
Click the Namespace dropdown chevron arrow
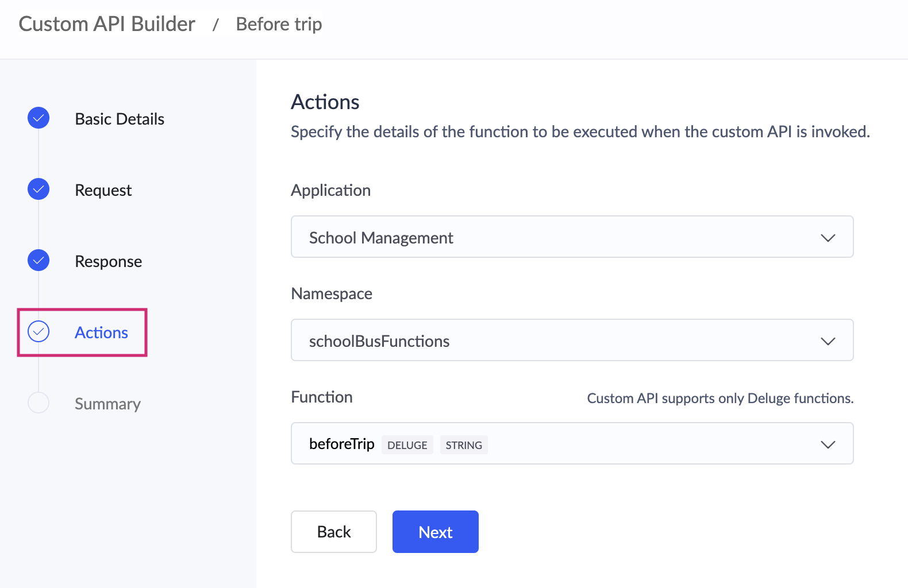(x=828, y=341)
